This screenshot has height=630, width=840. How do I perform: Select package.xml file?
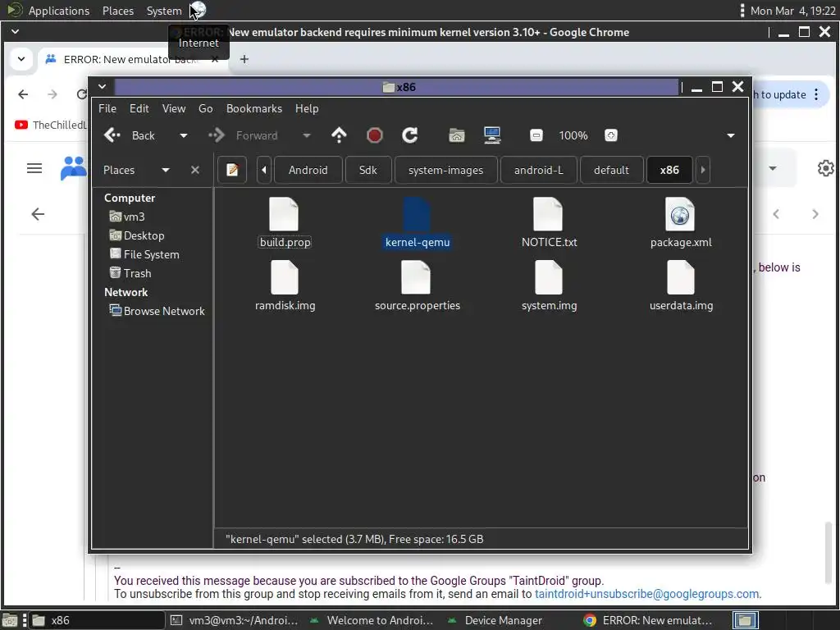pos(680,223)
